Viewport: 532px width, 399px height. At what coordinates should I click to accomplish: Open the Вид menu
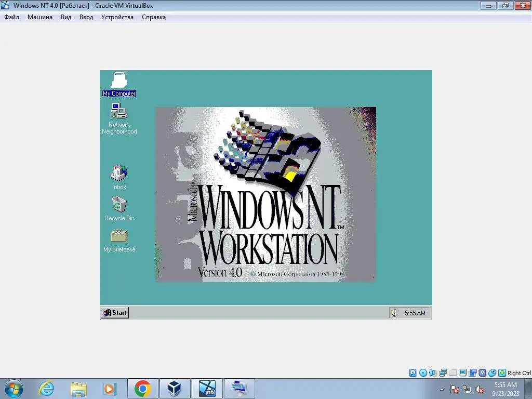[x=66, y=17]
